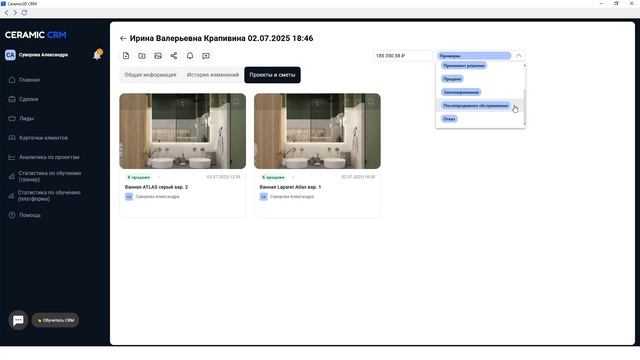Click the reminder bell icon in the deal toolbar
The image size is (640, 360).
(x=190, y=56)
